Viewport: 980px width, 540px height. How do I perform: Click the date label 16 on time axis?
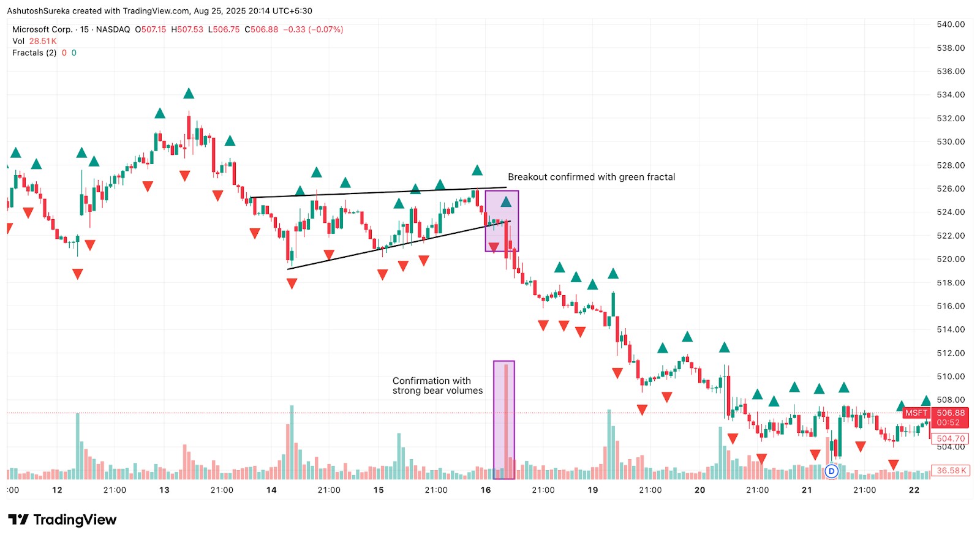486,490
